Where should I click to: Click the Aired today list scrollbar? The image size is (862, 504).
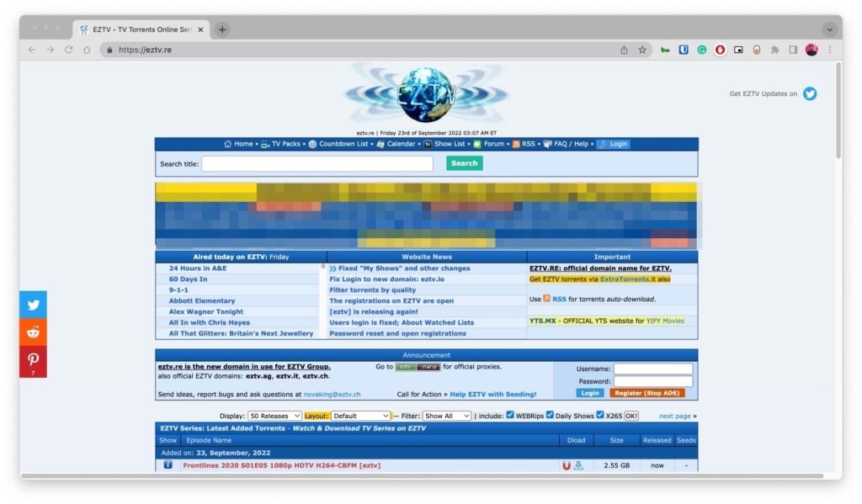coord(322,267)
